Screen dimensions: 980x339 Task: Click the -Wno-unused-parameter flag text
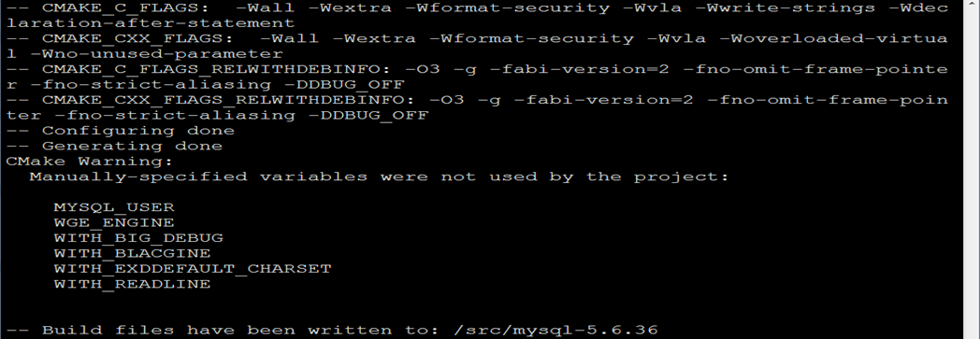click(156, 54)
